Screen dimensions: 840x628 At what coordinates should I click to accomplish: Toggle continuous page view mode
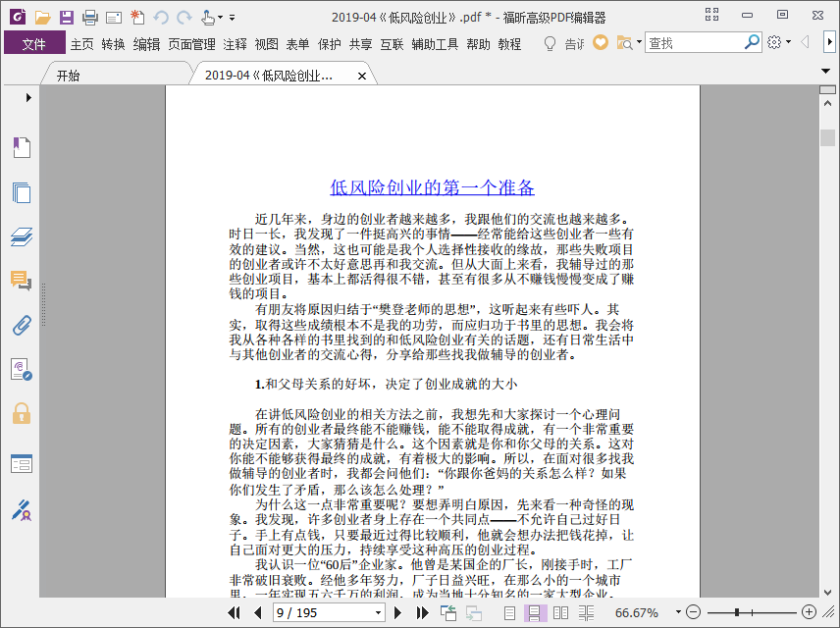[534, 612]
